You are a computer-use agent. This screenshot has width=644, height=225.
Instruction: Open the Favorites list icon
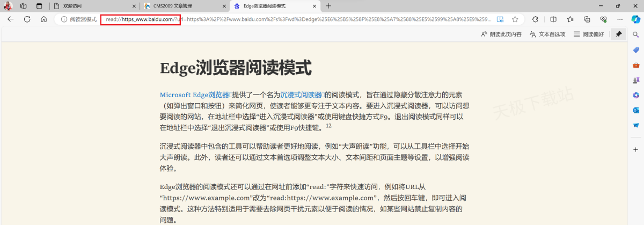[570, 19]
